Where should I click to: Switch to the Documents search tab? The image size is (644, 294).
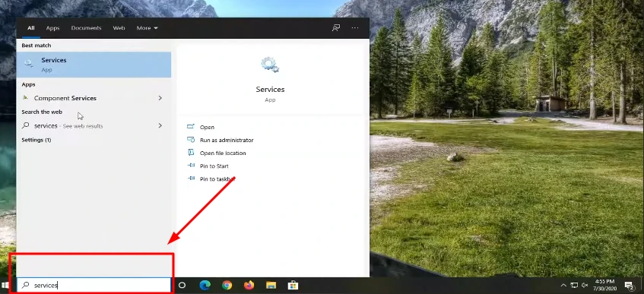tap(86, 28)
